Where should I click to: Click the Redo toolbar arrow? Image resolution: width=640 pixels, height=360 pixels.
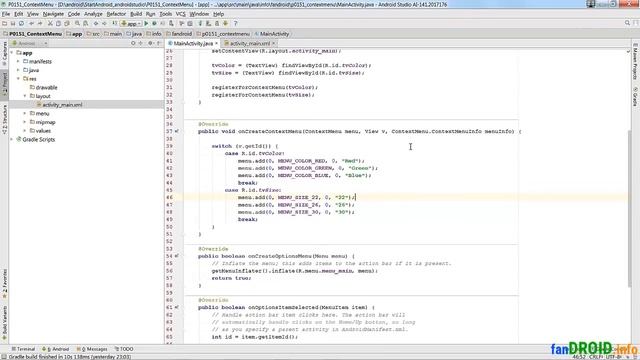click(x=40, y=24)
